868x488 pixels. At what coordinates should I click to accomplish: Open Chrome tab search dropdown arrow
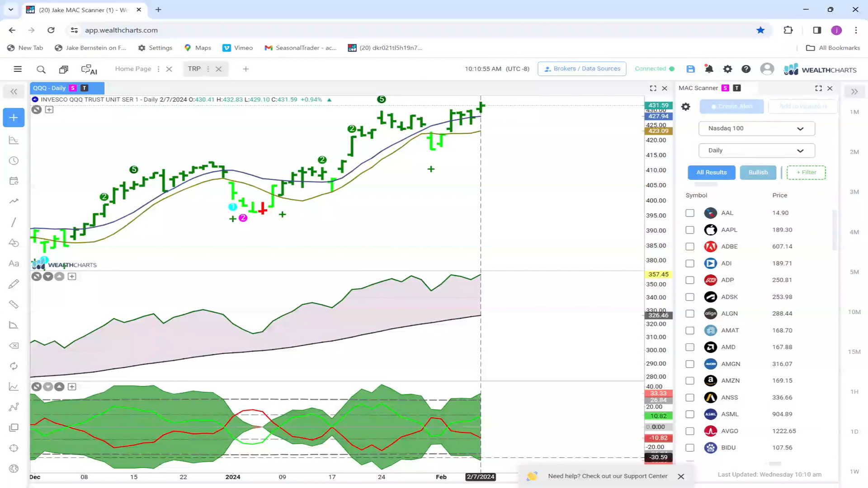[x=11, y=9]
